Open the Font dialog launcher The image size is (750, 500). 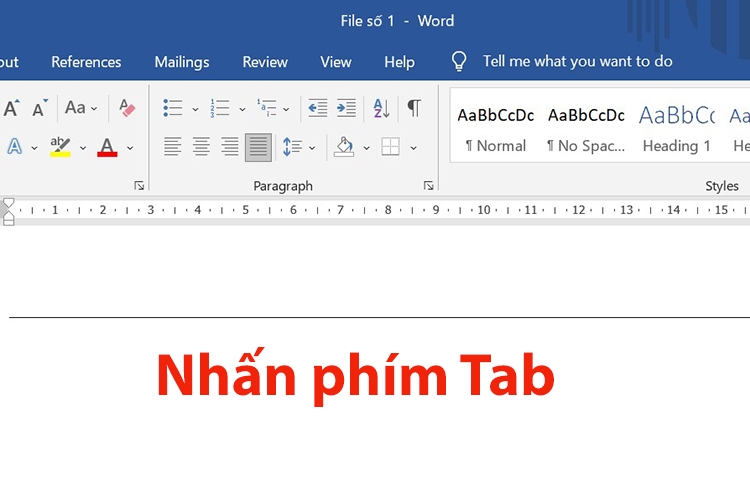[x=139, y=186]
